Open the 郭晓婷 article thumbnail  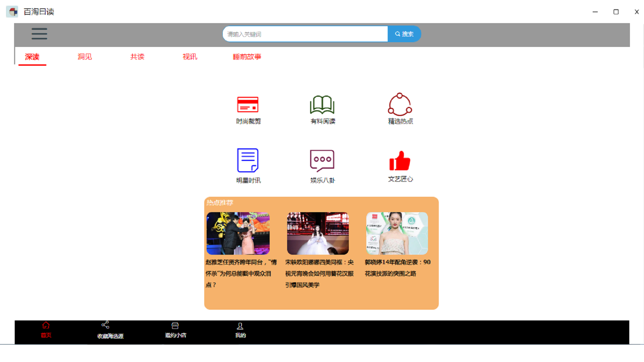[397, 233]
